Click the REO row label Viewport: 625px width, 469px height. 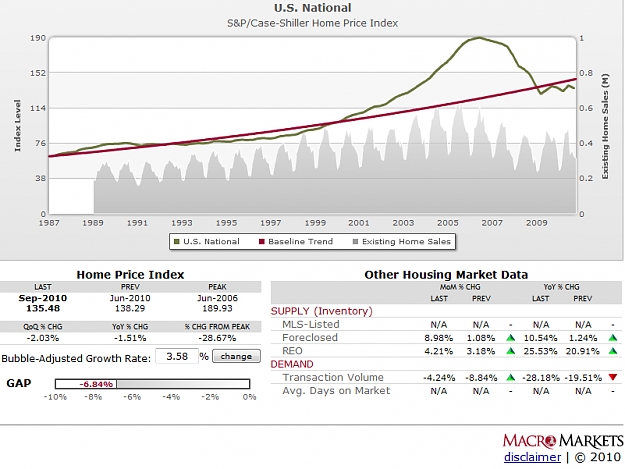(x=292, y=351)
